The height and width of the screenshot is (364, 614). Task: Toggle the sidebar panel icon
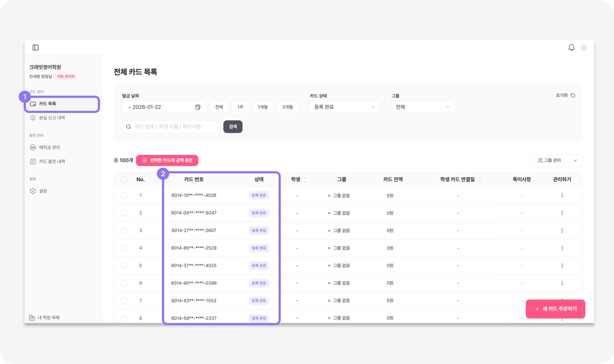(36, 48)
